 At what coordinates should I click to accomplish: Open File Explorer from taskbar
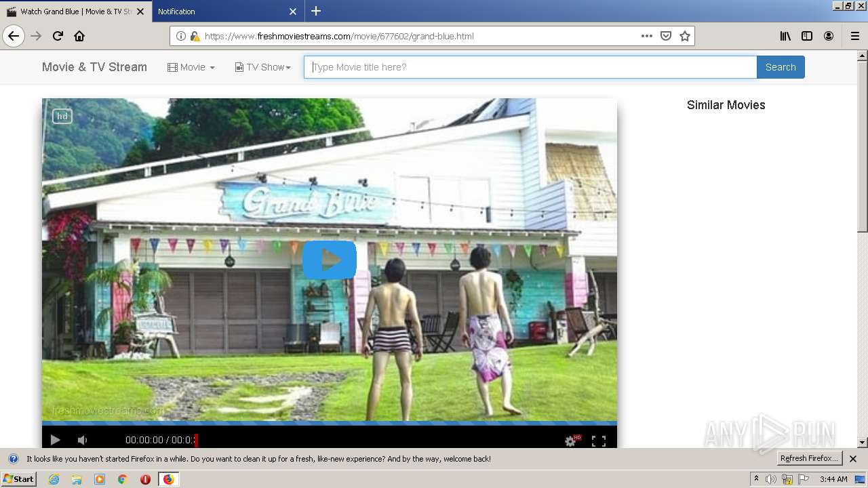click(x=77, y=479)
